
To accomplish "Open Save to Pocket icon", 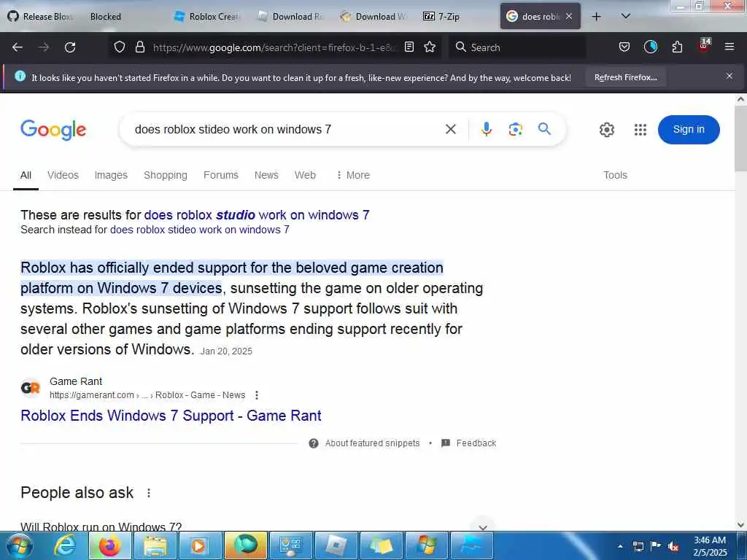I will click(x=624, y=47).
